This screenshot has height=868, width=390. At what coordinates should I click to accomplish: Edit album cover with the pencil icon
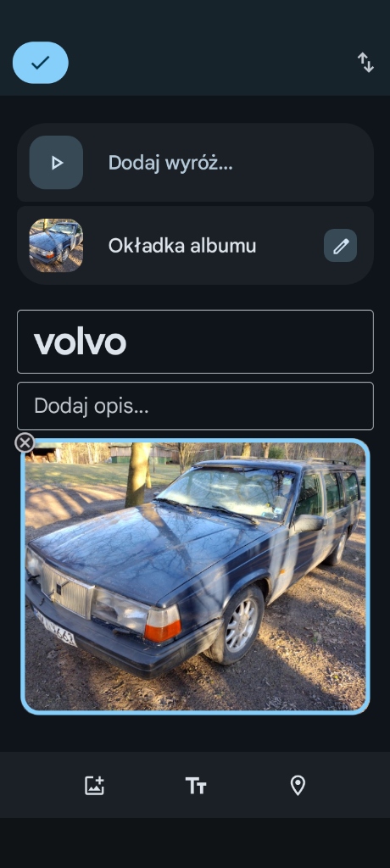pyautogui.click(x=340, y=246)
